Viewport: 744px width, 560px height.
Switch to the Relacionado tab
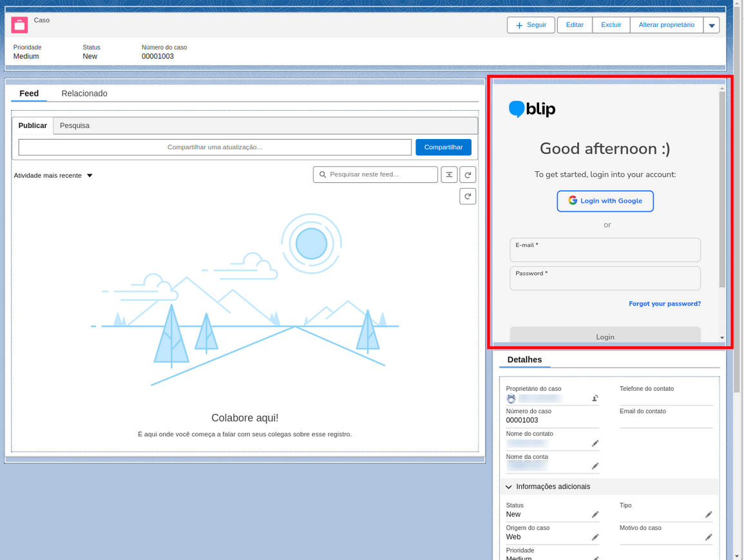[84, 94]
